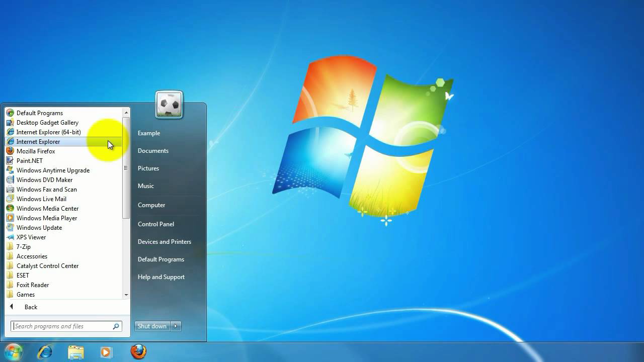The width and height of the screenshot is (644, 362).
Task: Open Mozilla Firefox icon in the programs list
Action: tap(10, 151)
